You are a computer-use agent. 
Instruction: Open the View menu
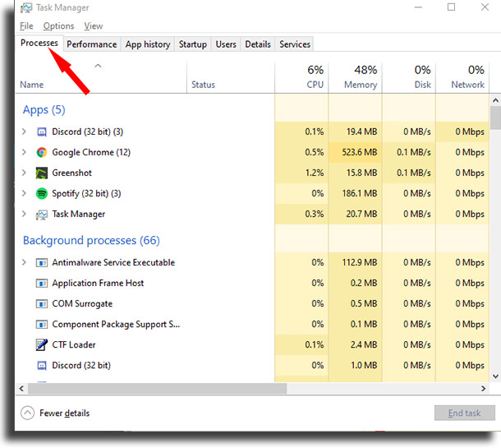(94, 26)
